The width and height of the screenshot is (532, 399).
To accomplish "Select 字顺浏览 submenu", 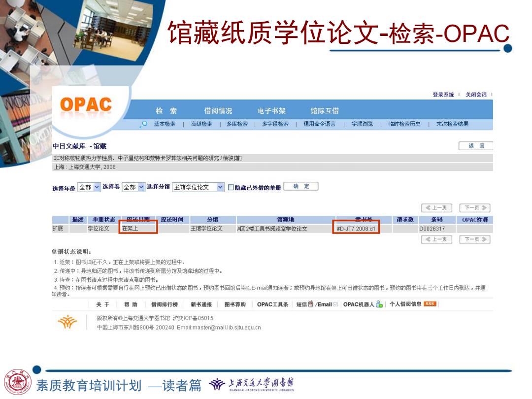I will pos(362,124).
